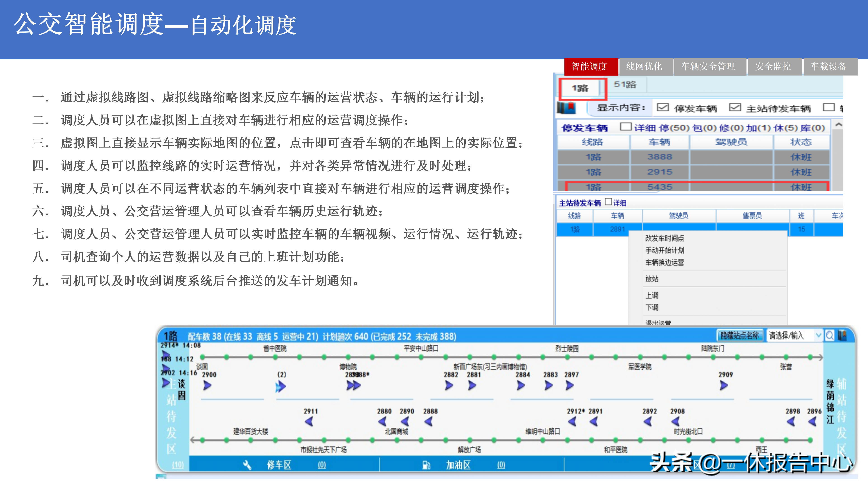Image resolution: width=868 pixels, height=488 pixels.
Task: Enable 详细 checkbox in 停发车辆 header
Action: coord(625,127)
